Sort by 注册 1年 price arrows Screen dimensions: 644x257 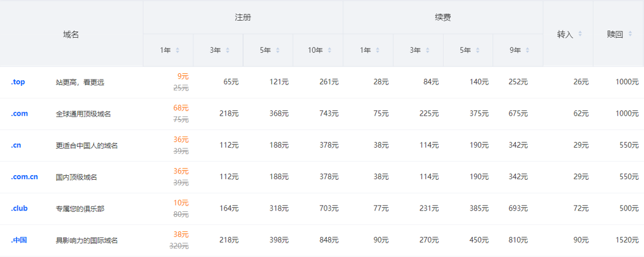177,50
